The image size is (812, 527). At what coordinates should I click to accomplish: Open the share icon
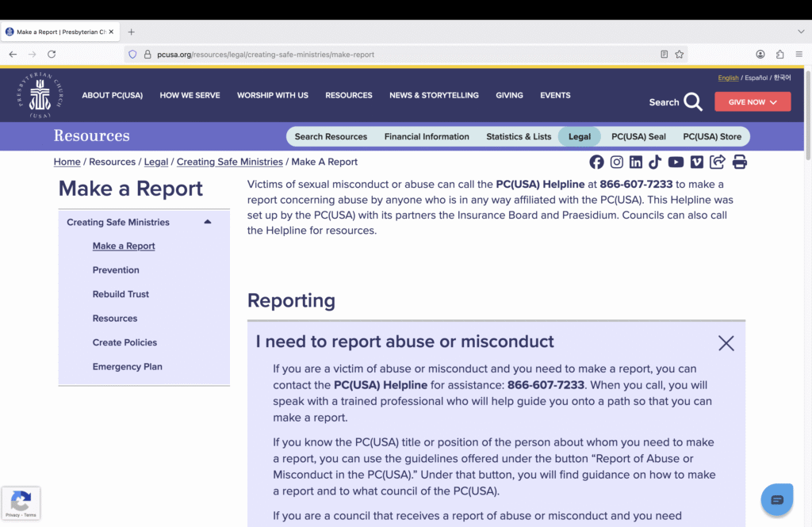pyautogui.click(x=717, y=162)
